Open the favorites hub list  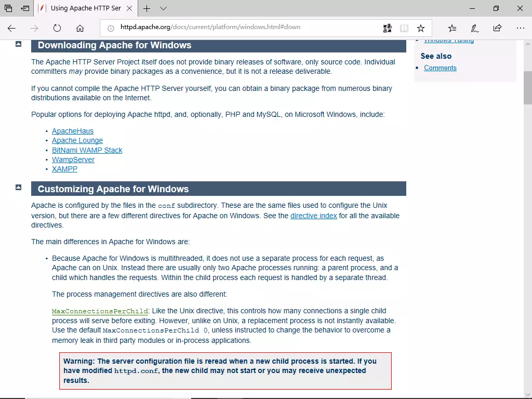(x=452, y=28)
